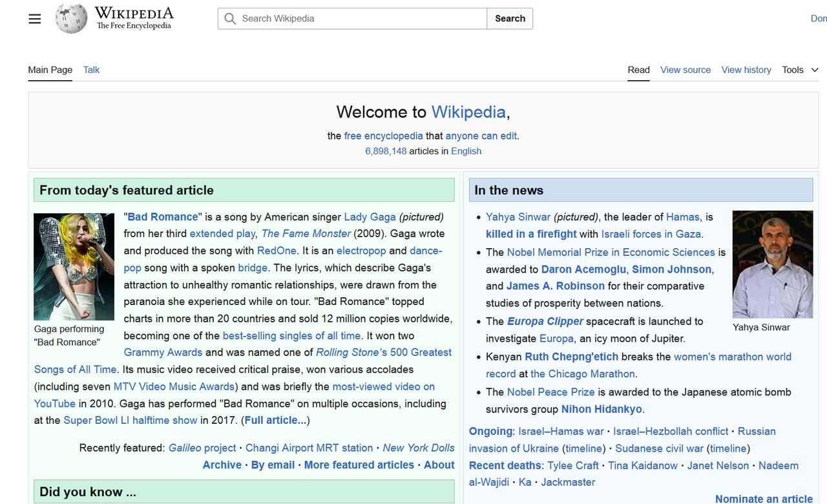
Task: Open the Lady Gaga performing thumbnail image
Action: point(74,267)
